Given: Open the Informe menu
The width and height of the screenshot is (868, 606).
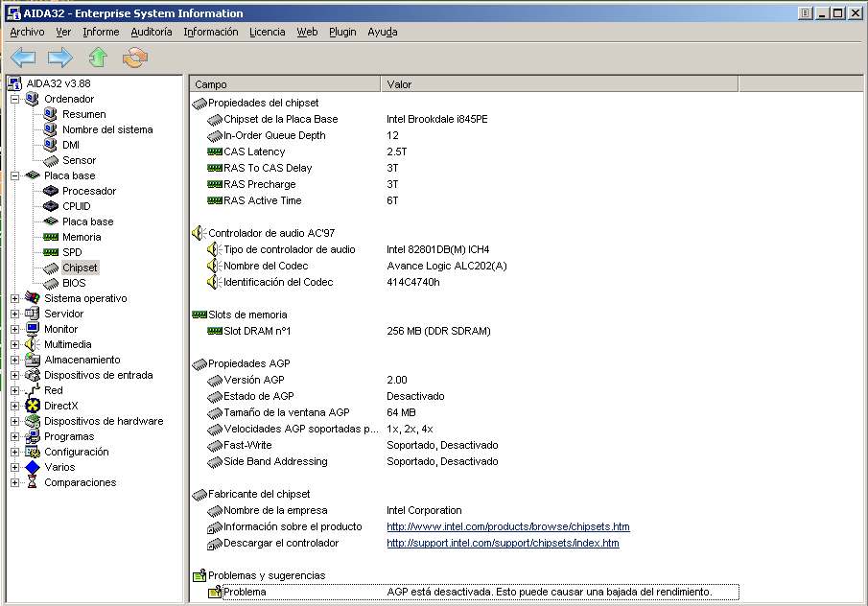Looking at the screenshot, I should pos(101,32).
